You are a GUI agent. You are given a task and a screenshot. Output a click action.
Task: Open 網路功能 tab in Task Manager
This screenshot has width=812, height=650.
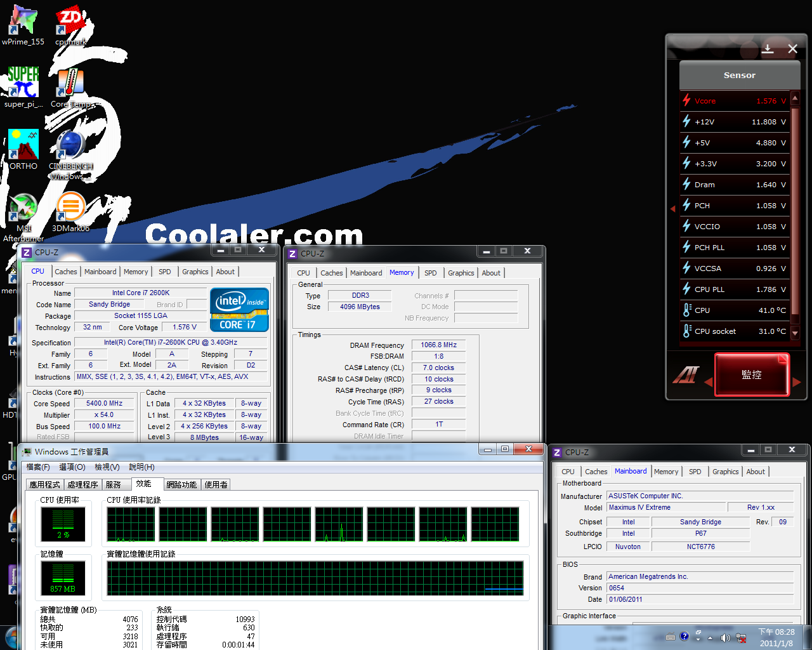(x=181, y=485)
